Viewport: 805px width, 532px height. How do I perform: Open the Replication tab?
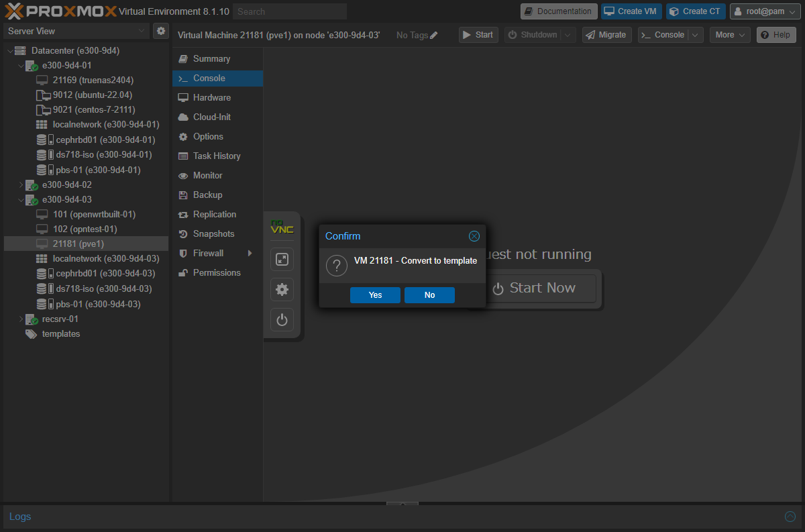(217, 215)
